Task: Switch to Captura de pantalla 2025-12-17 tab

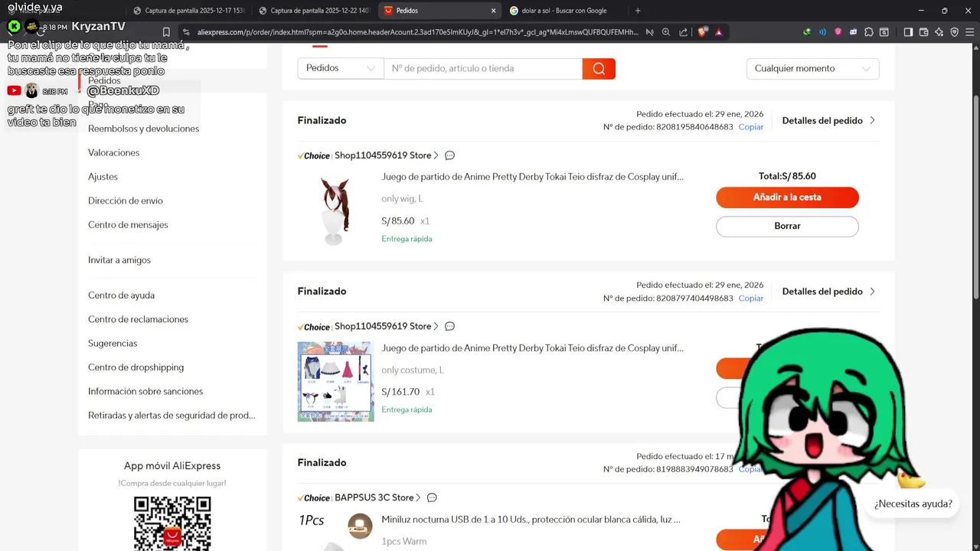Action: [188, 11]
